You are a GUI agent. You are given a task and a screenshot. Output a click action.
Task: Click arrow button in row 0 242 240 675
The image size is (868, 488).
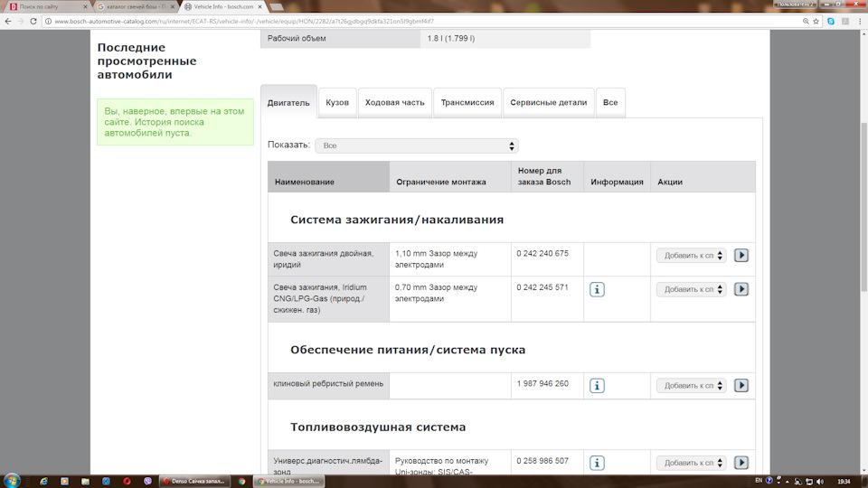point(741,255)
